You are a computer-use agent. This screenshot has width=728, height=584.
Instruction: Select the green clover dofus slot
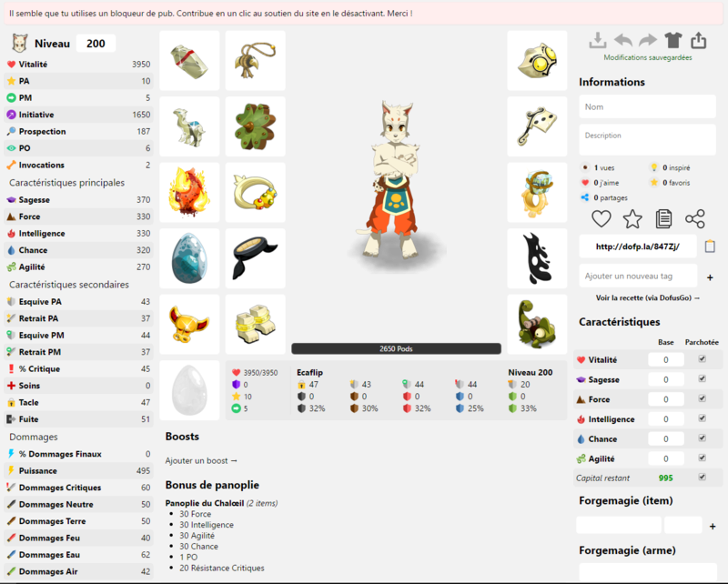point(256,126)
